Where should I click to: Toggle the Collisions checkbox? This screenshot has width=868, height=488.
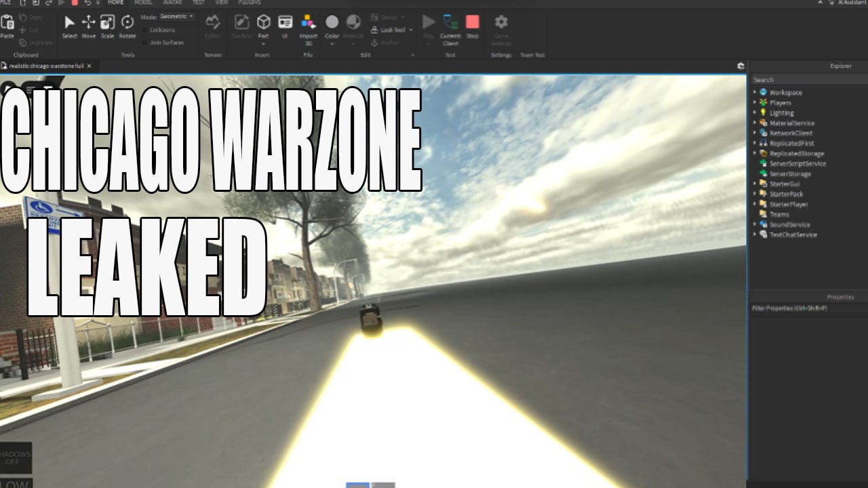click(144, 30)
